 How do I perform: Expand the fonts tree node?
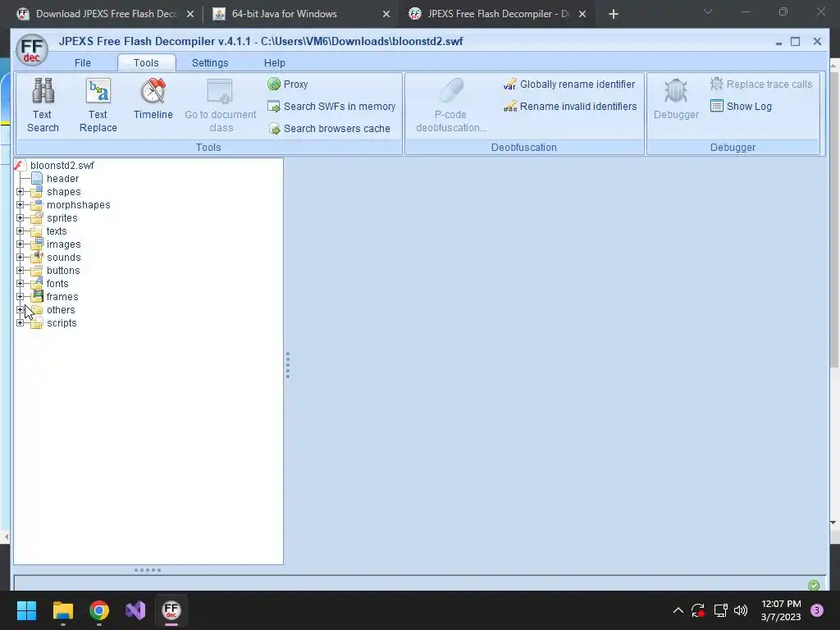click(x=21, y=283)
